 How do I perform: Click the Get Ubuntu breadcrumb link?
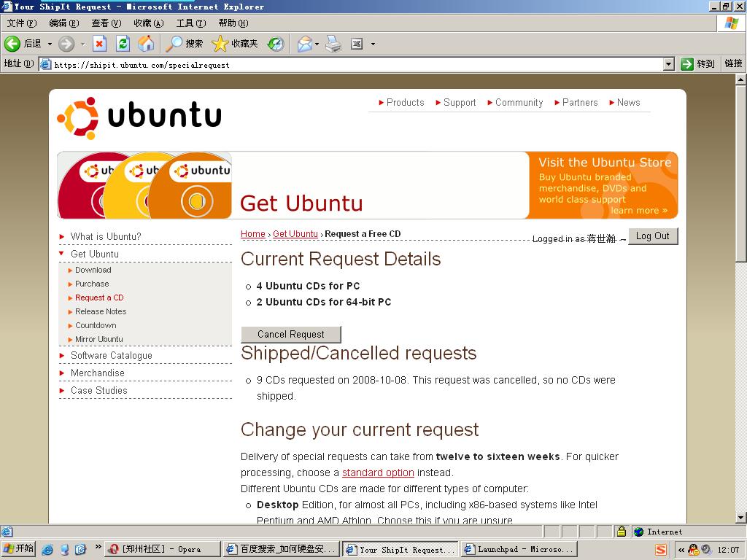click(x=295, y=234)
